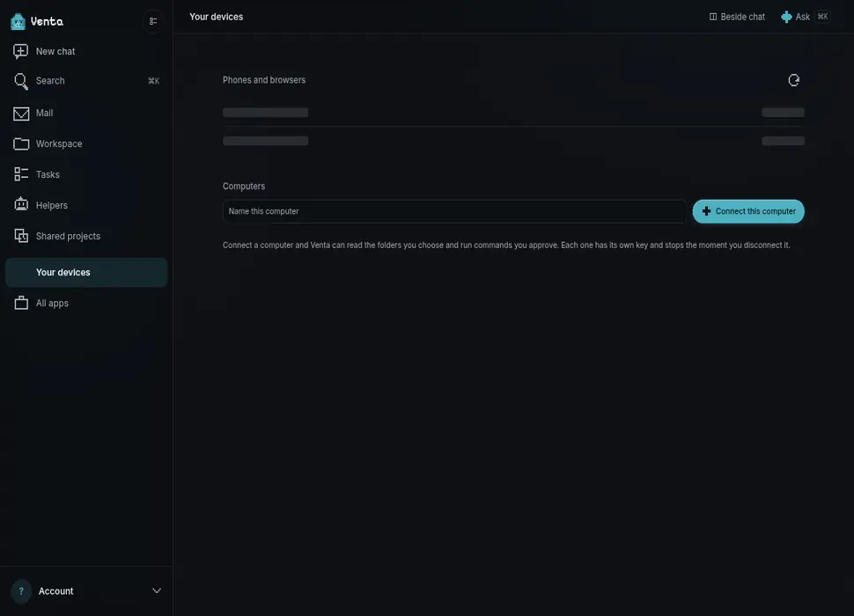Click the Ask button label
Viewport: 854px width, 616px height.
pos(802,17)
